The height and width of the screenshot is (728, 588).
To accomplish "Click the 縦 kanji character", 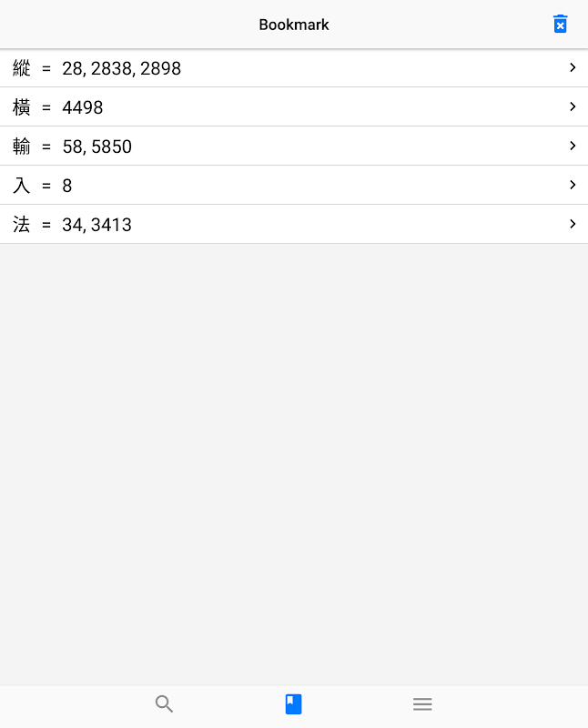I will pos(21,67).
